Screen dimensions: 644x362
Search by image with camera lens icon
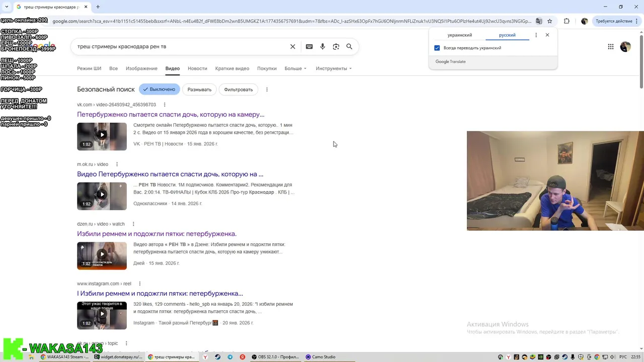point(336,46)
